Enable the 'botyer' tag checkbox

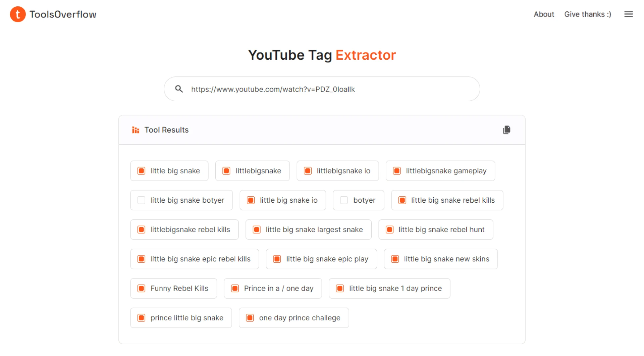tap(344, 200)
